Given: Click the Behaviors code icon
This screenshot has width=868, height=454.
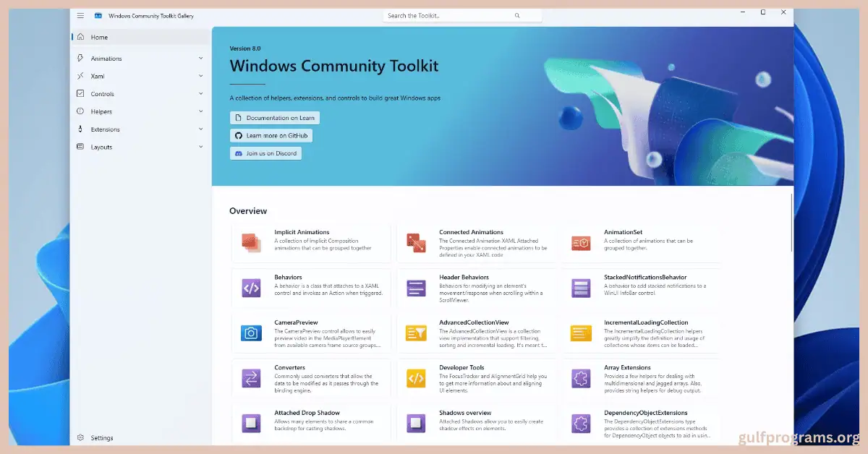Looking at the screenshot, I should pyautogui.click(x=251, y=288).
